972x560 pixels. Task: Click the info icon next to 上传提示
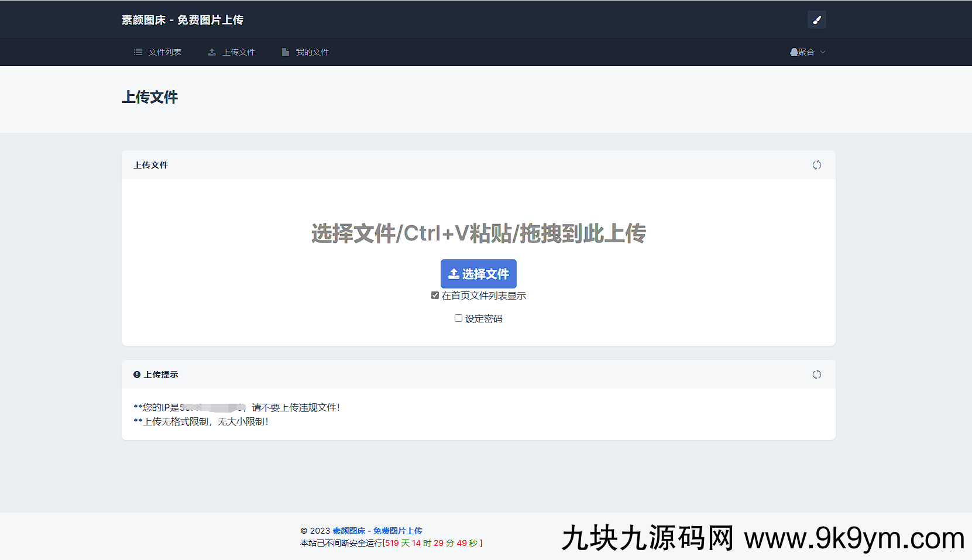pyautogui.click(x=136, y=374)
